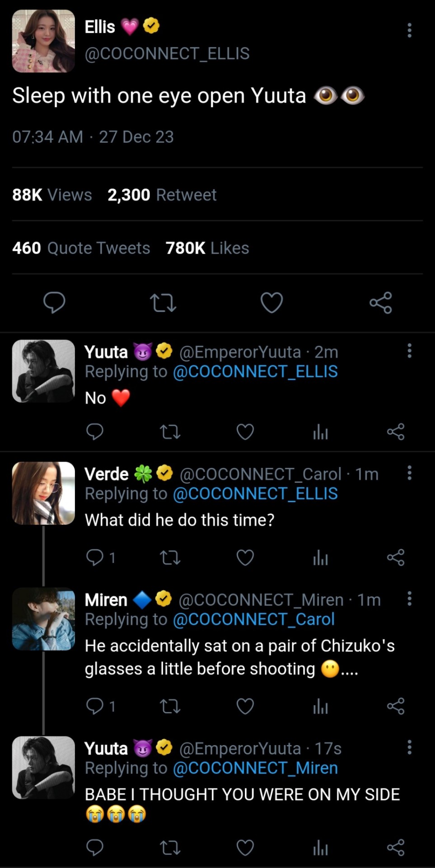Viewport: 435px width, 868px height.
Task: View the 2,300 Retweet list
Action: click(162, 195)
